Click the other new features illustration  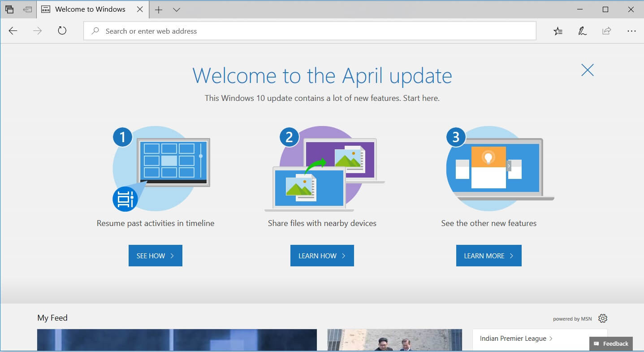click(500, 169)
